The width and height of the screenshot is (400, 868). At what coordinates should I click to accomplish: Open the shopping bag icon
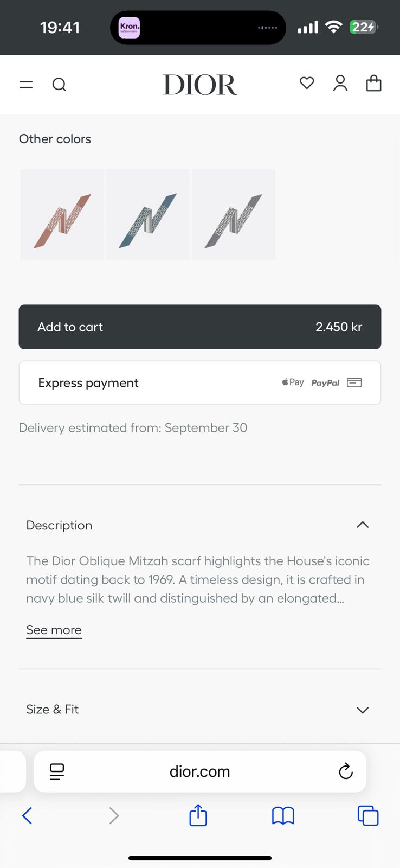(x=374, y=84)
